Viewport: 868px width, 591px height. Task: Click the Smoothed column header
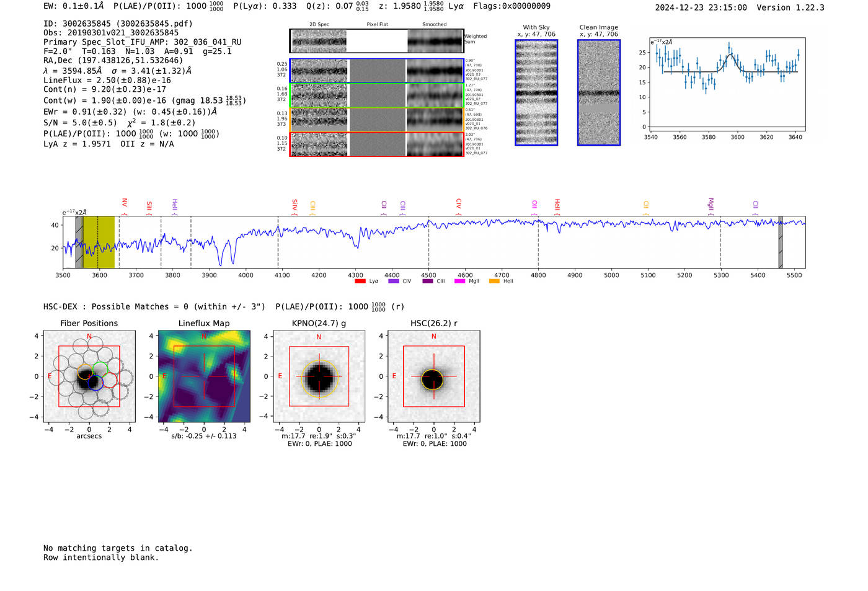tap(434, 24)
